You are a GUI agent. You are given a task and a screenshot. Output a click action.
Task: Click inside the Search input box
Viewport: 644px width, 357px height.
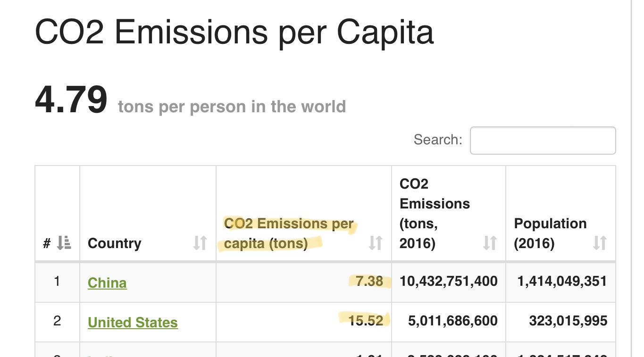pos(543,140)
